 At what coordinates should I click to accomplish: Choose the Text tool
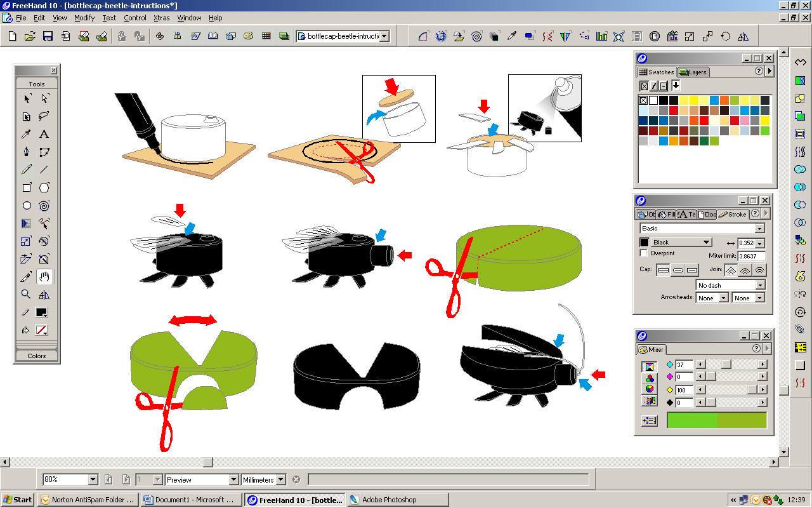pyautogui.click(x=44, y=134)
